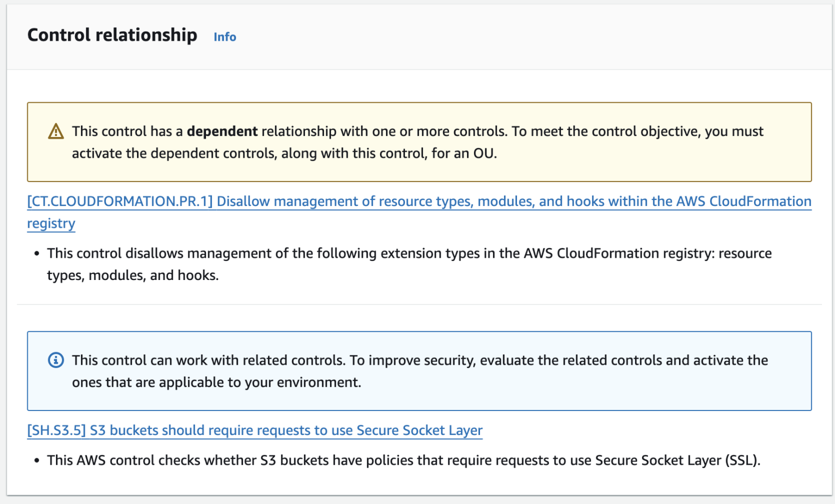
Task: Open the SH.S3.5 S3 buckets link
Action: [254, 431]
